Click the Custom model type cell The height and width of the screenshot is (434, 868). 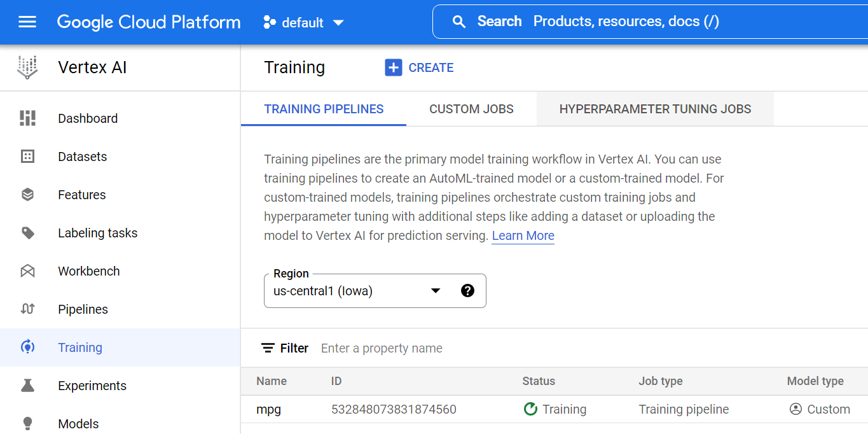tap(820, 409)
